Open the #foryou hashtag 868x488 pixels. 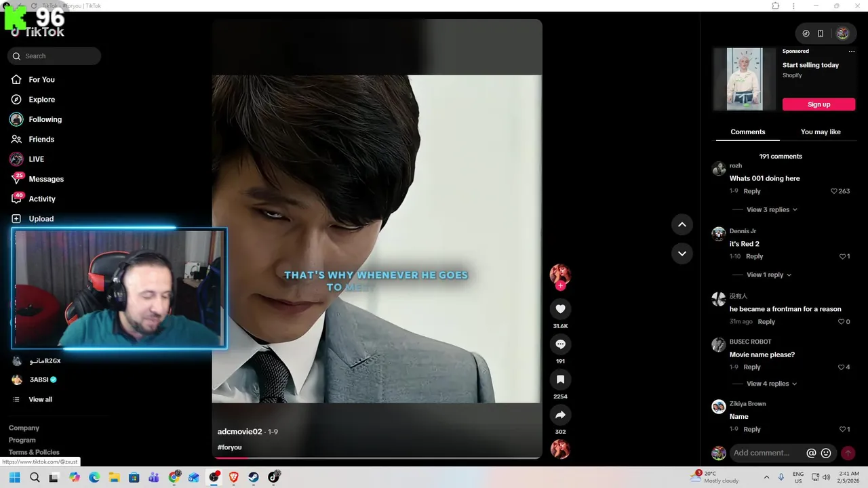point(229,447)
